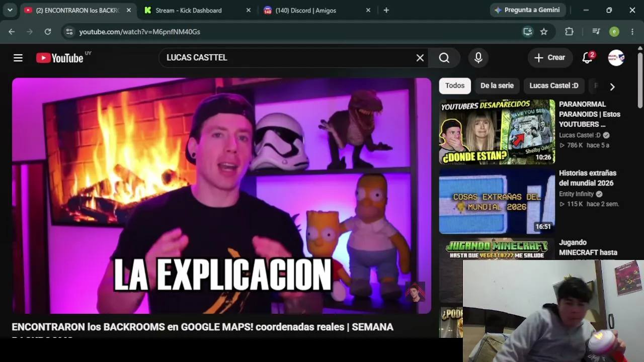Viewport: 644px width, 362px height.
Task: Show more filter chips with arrow
Action: (612, 86)
